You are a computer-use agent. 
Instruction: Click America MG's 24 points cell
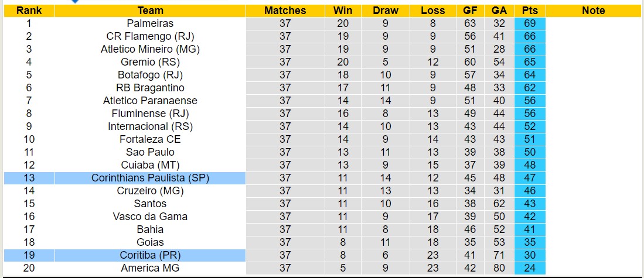tap(530, 268)
